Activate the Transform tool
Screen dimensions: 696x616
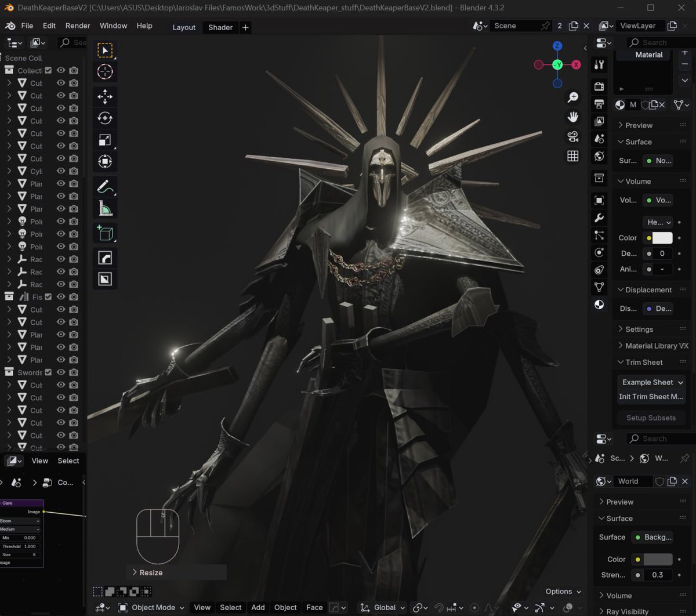(x=105, y=161)
